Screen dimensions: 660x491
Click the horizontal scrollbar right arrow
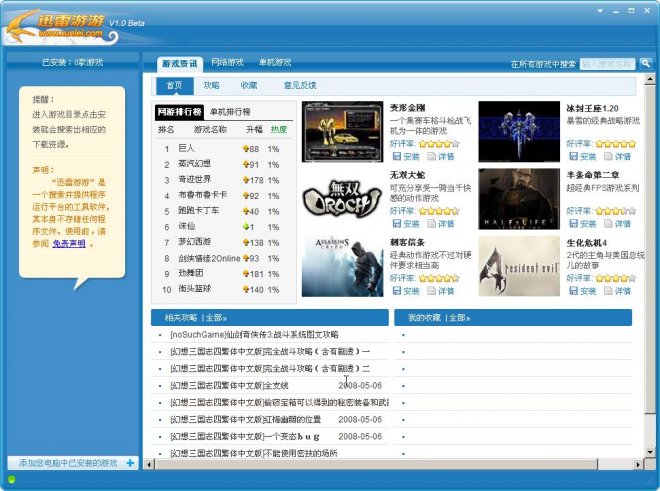click(638, 464)
